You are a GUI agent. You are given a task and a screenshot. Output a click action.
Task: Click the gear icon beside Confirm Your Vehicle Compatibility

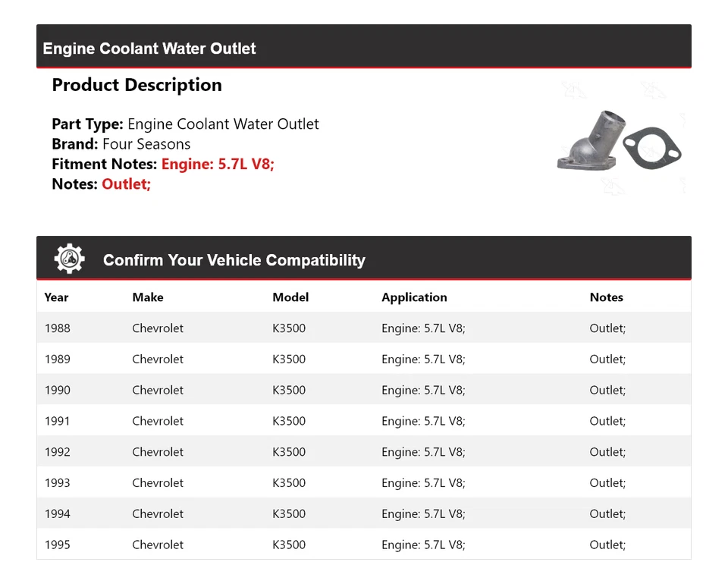(69, 259)
